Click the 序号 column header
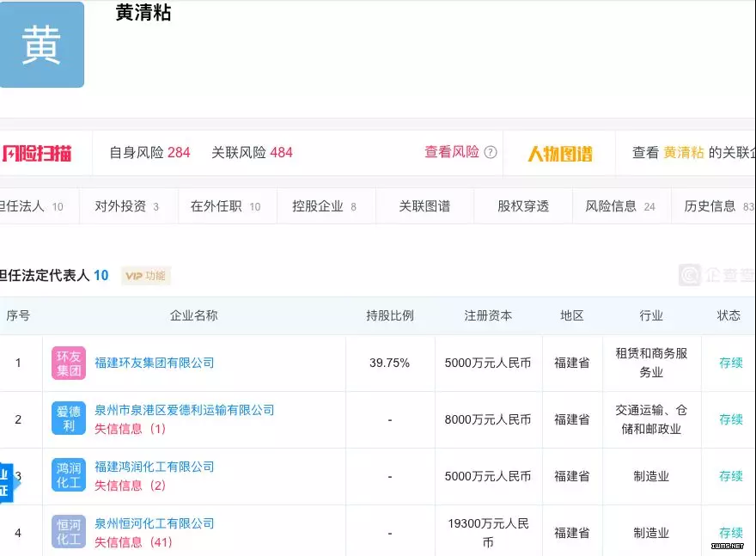The image size is (756, 556). pos(18,315)
